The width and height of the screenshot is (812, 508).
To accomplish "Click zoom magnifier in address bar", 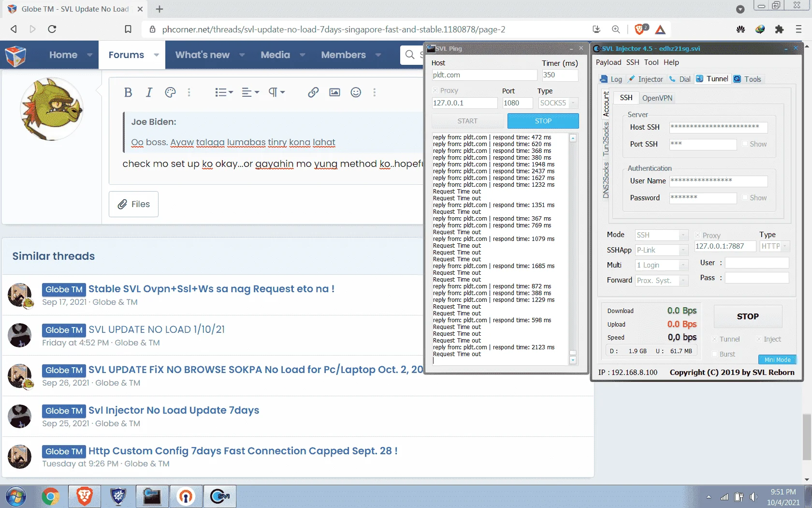I will (x=616, y=29).
